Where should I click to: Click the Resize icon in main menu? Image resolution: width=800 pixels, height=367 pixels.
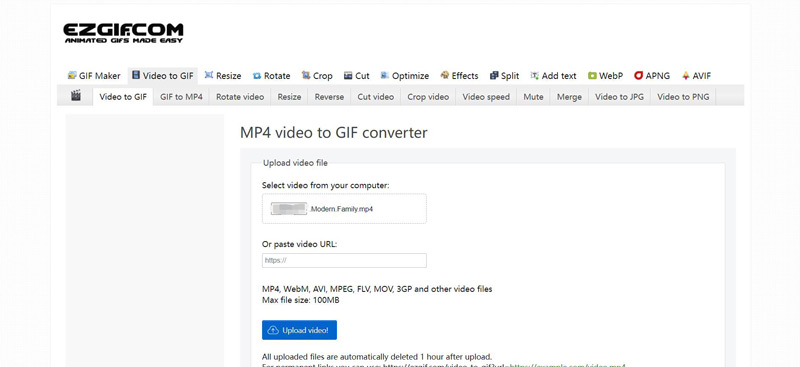209,75
